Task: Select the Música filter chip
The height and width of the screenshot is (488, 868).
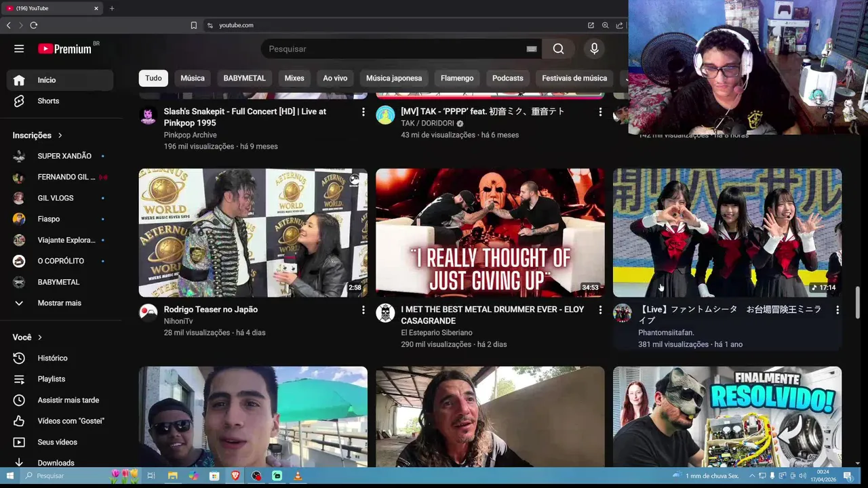Action: click(193, 78)
